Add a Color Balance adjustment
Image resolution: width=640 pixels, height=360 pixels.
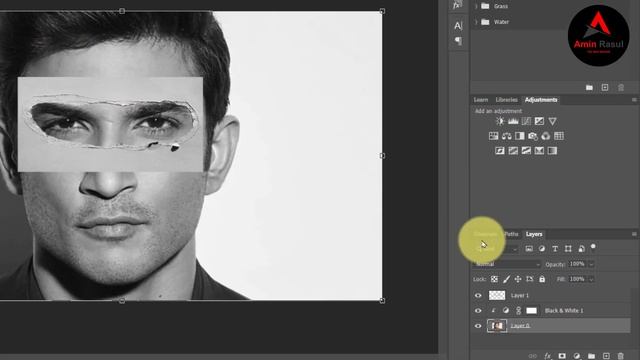click(507, 136)
